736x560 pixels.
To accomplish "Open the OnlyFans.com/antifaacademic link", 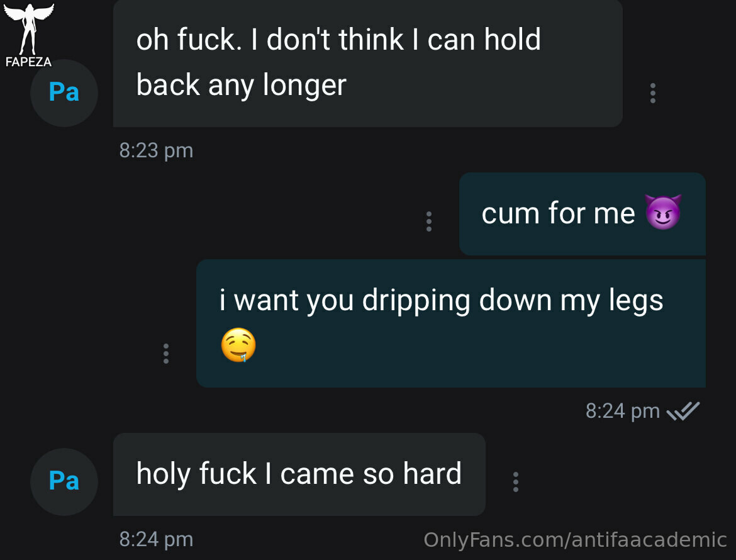I will (x=575, y=540).
